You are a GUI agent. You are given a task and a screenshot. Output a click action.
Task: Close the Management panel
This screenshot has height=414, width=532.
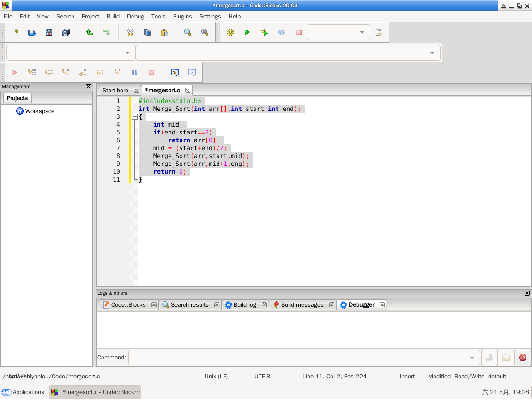[89, 87]
